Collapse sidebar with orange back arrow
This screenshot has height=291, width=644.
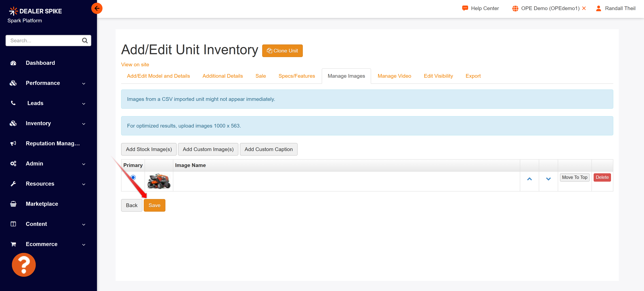pos(97,8)
